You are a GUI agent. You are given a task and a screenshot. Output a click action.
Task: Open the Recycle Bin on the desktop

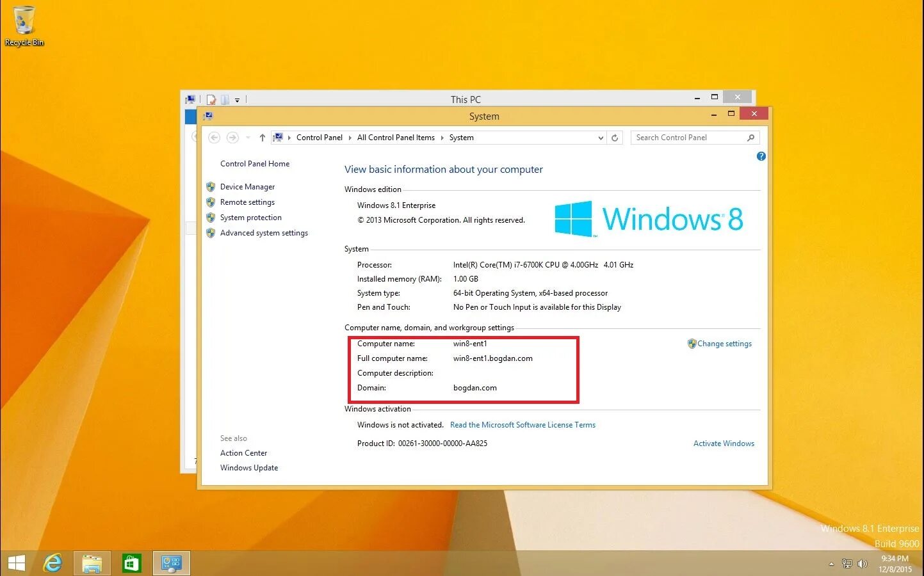[x=24, y=20]
